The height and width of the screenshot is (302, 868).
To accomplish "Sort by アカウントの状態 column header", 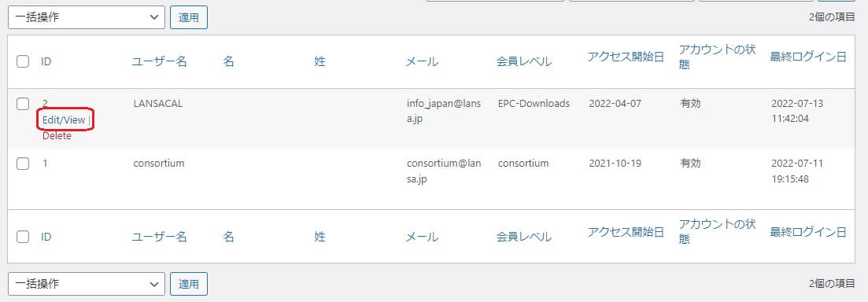I will 718,57.
